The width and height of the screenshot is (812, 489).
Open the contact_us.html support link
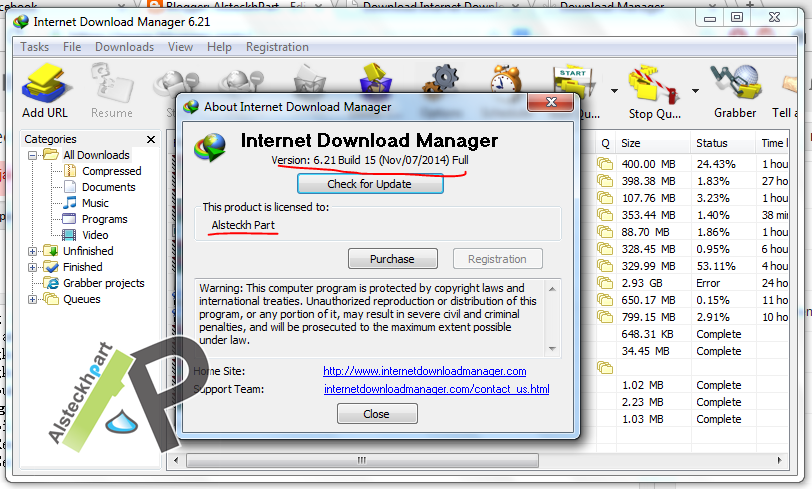point(437,389)
